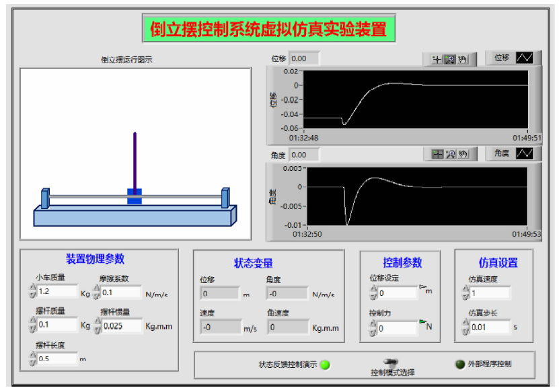Screen dimensions: 559x392
Task: Click the 摩擦系数 stepper arrows
Action: [x=96, y=292]
